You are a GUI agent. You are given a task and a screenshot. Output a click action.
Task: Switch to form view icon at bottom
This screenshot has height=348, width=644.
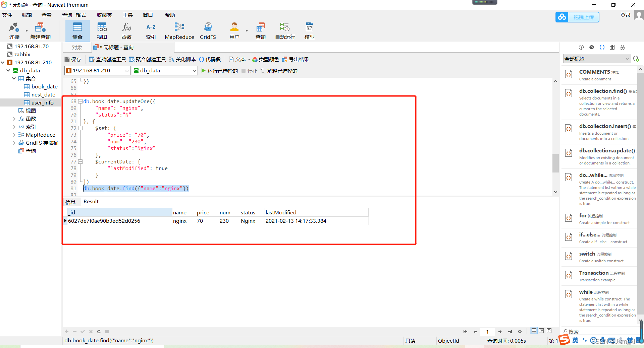(x=541, y=331)
